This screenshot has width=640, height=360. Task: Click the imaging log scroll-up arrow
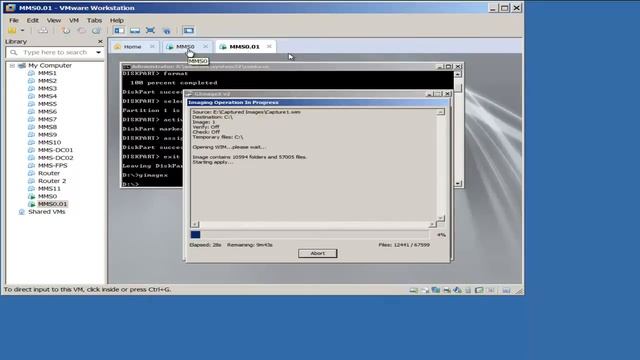coord(441,112)
